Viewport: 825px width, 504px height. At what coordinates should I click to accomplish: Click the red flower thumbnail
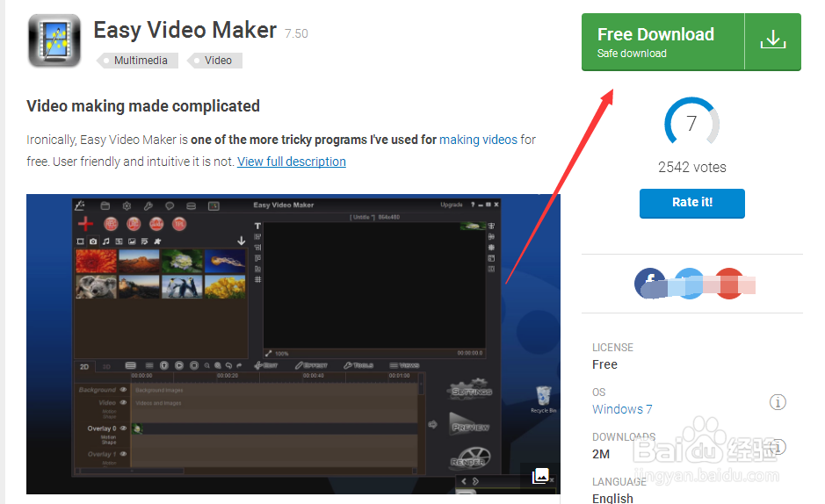pyautogui.click(x=97, y=261)
